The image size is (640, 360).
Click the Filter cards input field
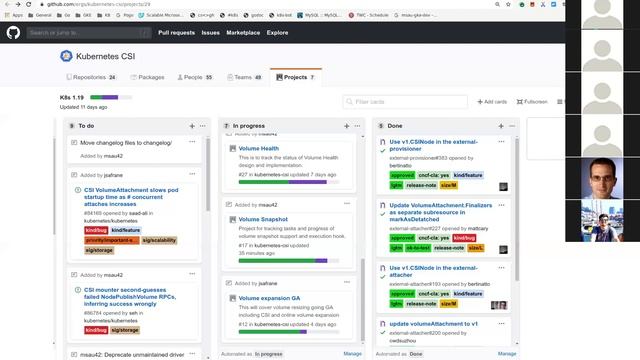(x=405, y=102)
